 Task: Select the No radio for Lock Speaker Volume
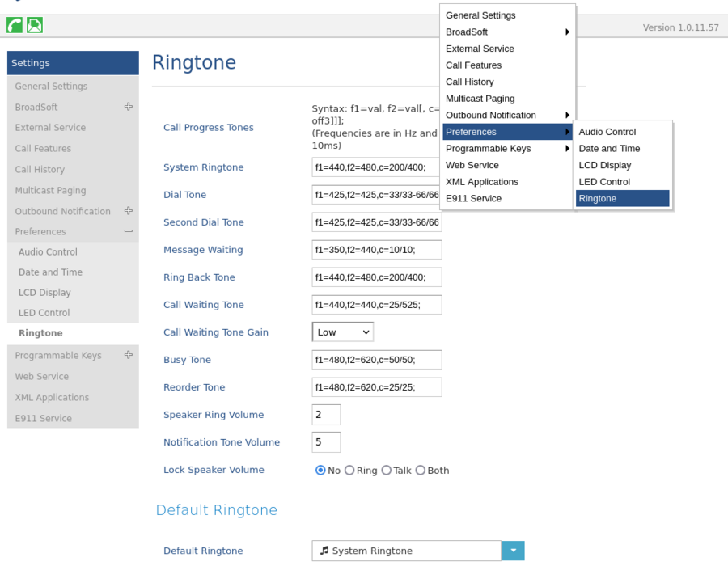click(x=320, y=471)
